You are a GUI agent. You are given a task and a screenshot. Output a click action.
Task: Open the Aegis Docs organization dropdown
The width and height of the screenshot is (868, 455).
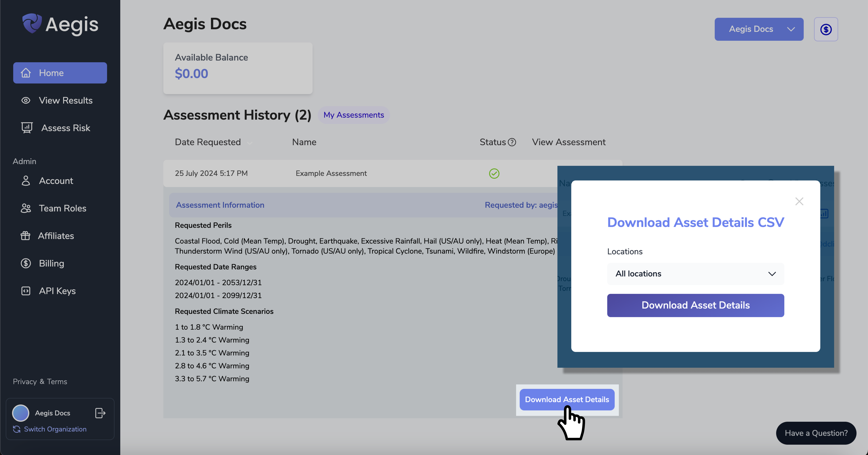759,29
